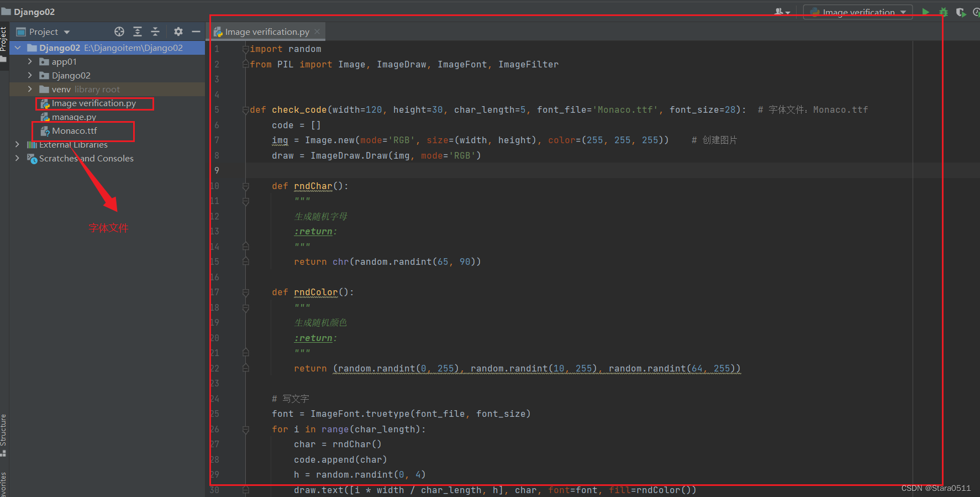Image resolution: width=980 pixels, height=497 pixels.
Task: Click the Project view window icon
Action: tap(21, 32)
